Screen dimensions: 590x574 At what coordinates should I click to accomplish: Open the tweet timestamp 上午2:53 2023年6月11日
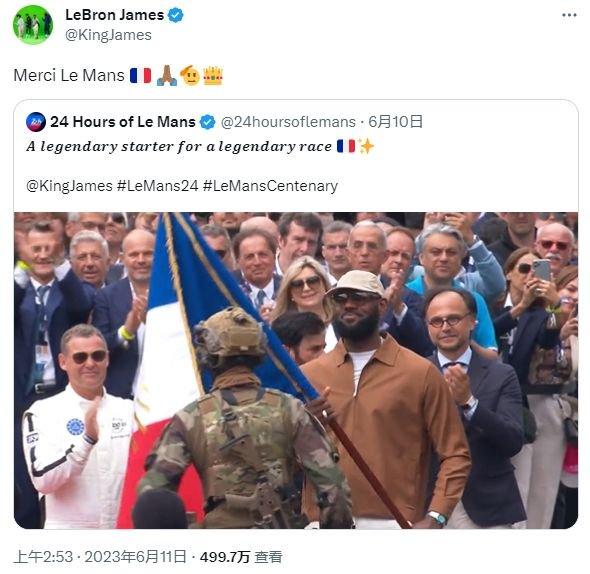tap(100, 556)
